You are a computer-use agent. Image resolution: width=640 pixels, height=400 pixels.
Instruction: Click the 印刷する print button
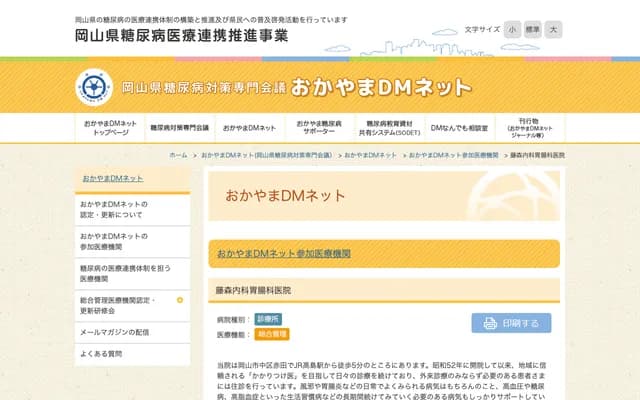(511, 323)
